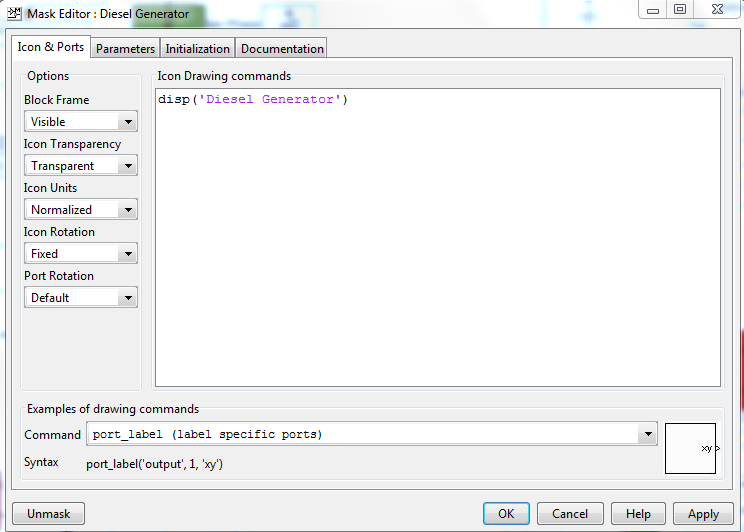The height and width of the screenshot is (532, 744).
Task: Click the Icon Rotation label
Action: pos(59,232)
